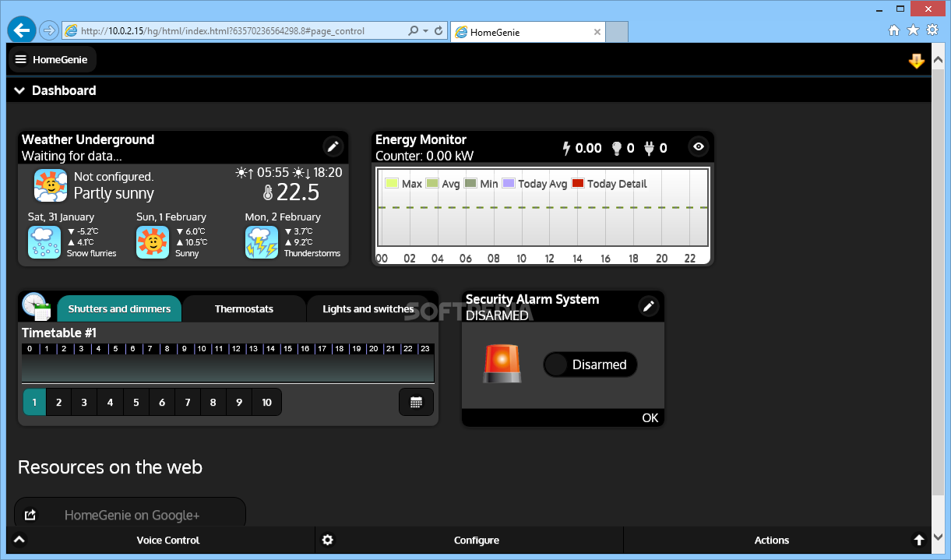Toggle the Today Detail legend series
This screenshot has height=560, width=951.
click(x=609, y=184)
